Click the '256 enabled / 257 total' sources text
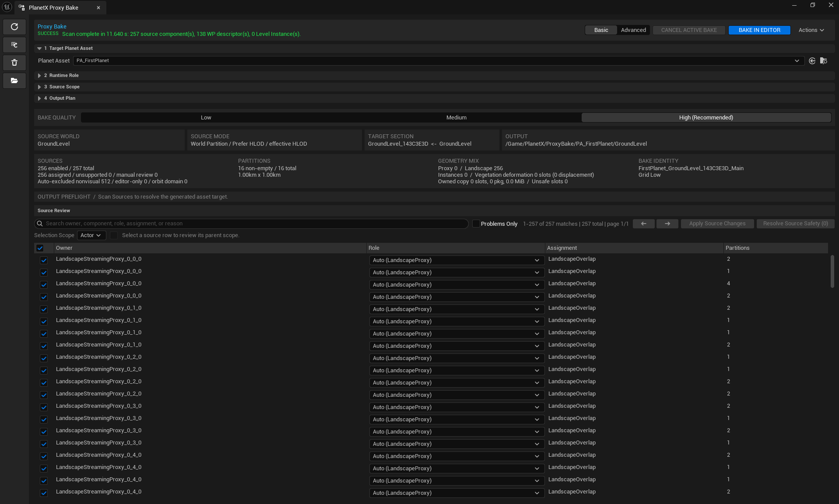This screenshot has height=504, width=839. pyautogui.click(x=66, y=168)
